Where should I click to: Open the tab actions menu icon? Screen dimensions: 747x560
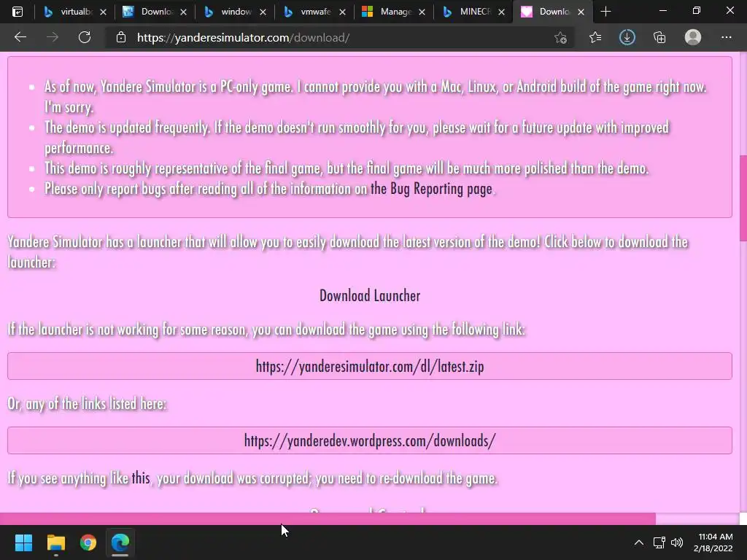[18, 12]
